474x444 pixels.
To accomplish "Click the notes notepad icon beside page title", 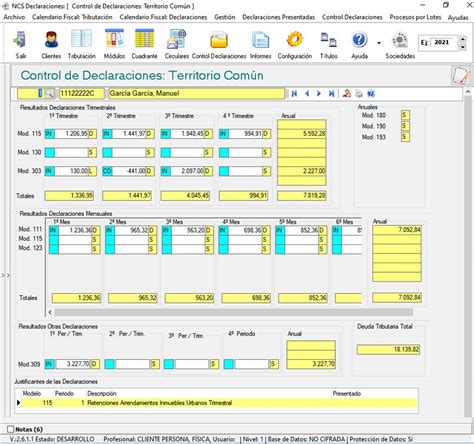I will point(461,75).
